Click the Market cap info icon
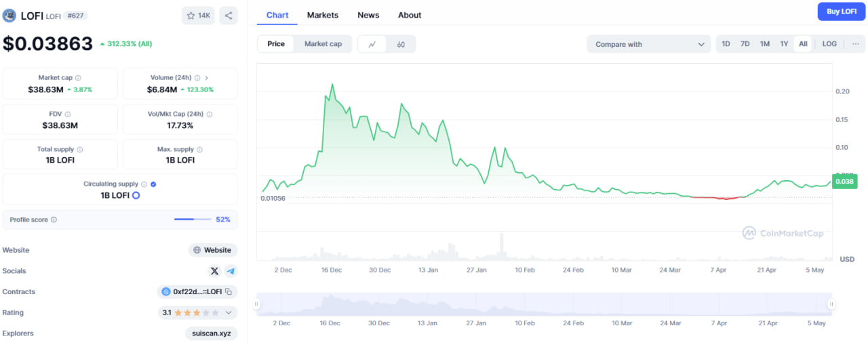 click(79, 78)
